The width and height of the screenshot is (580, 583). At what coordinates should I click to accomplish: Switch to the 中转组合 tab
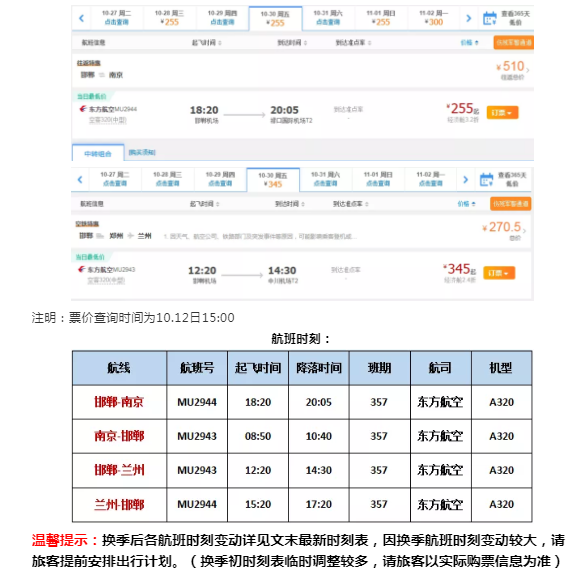(98, 153)
